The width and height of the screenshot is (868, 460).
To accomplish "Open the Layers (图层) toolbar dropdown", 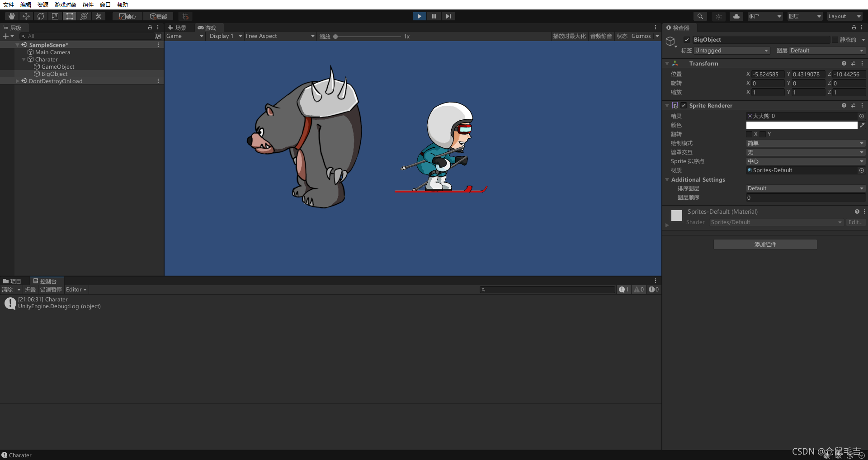I will [805, 16].
